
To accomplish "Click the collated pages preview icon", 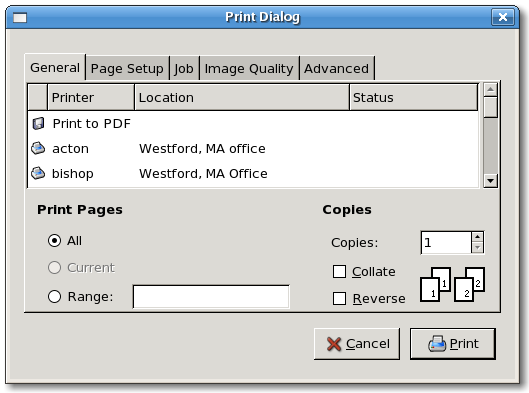I will point(452,284).
